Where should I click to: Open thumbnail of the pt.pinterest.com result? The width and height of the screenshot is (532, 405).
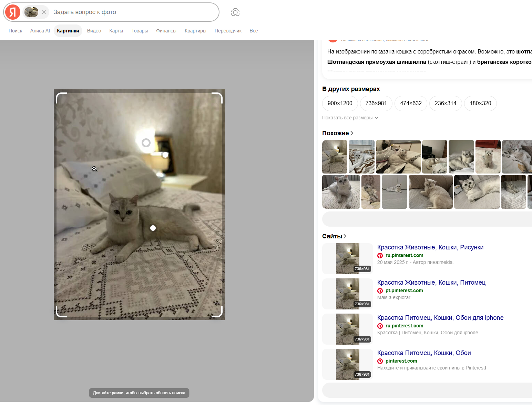(348, 294)
